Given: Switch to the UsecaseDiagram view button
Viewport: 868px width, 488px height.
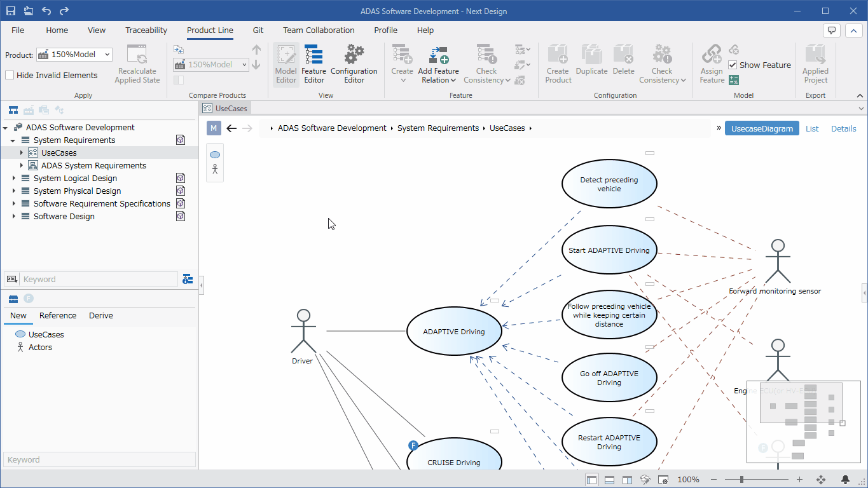Looking at the screenshot, I should [762, 128].
